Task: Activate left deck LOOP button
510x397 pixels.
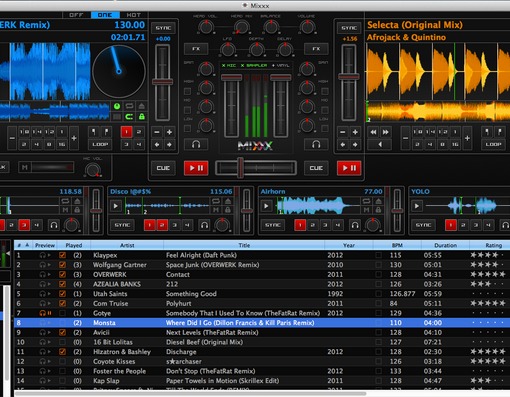Action: pos(100,144)
